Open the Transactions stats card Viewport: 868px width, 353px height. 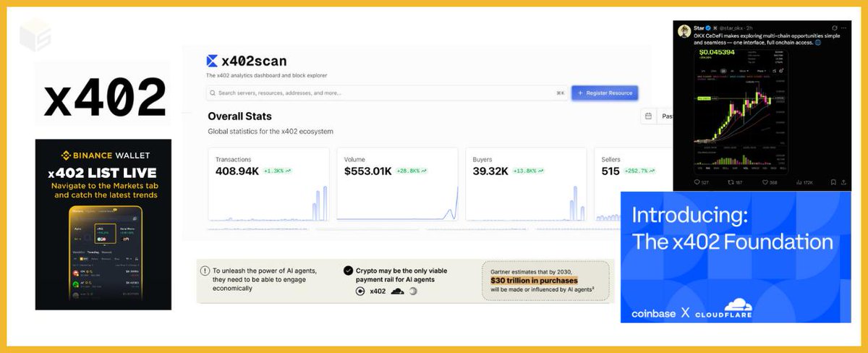[x=269, y=184]
